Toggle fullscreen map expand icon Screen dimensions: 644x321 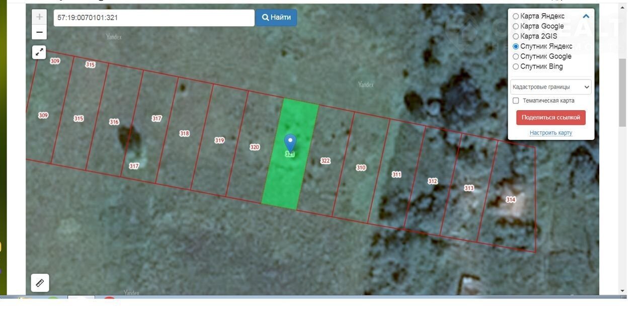pos(39,52)
